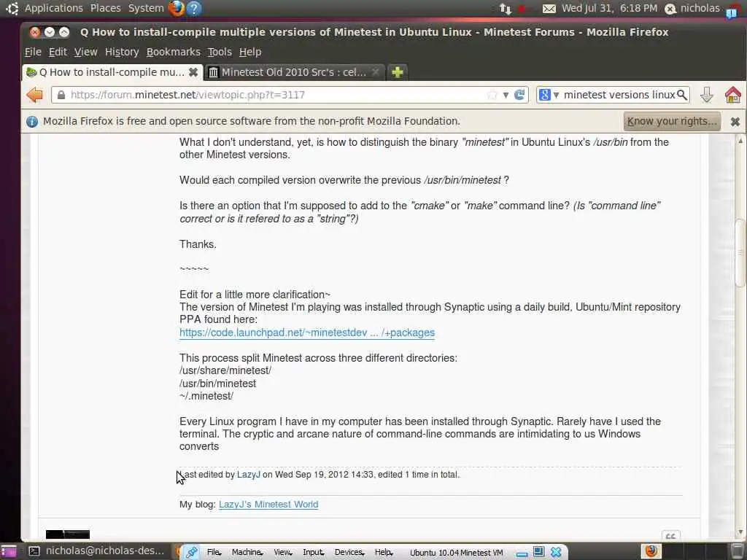747x560 pixels.
Task: Open the Firefox Help menu
Action: pos(250,52)
